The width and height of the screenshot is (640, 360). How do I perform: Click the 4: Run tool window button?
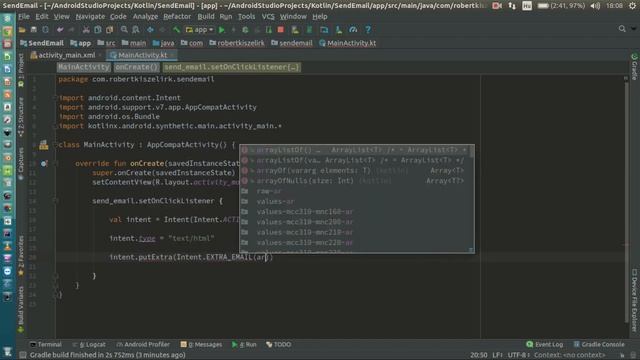click(x=244, y=344)
